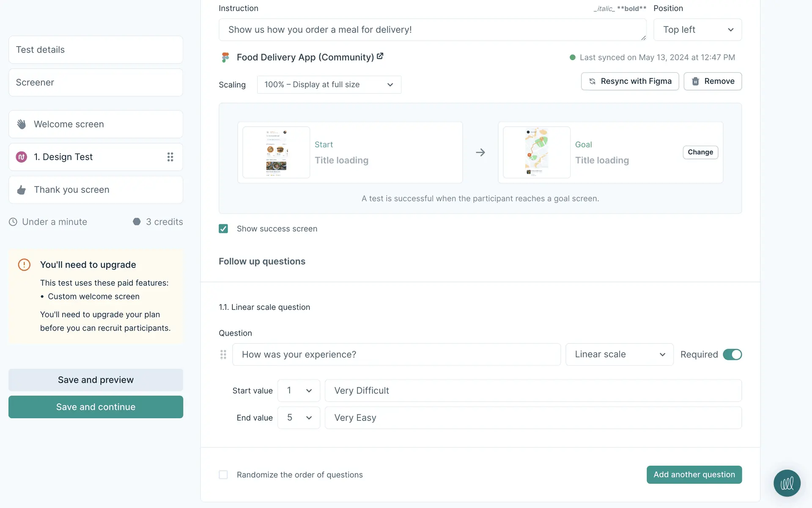
Task: Click the drag handle beside the question field
Action: [x=223, y=355]
